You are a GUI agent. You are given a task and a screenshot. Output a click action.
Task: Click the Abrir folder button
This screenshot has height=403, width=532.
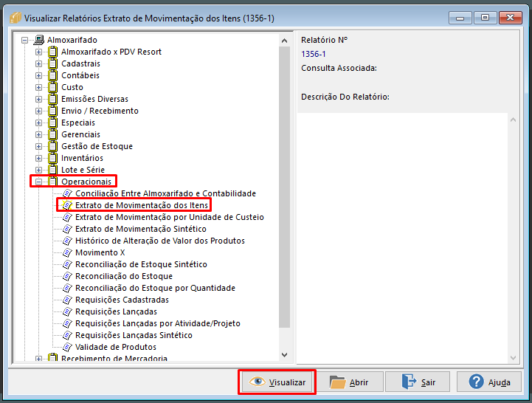point(350,382)
